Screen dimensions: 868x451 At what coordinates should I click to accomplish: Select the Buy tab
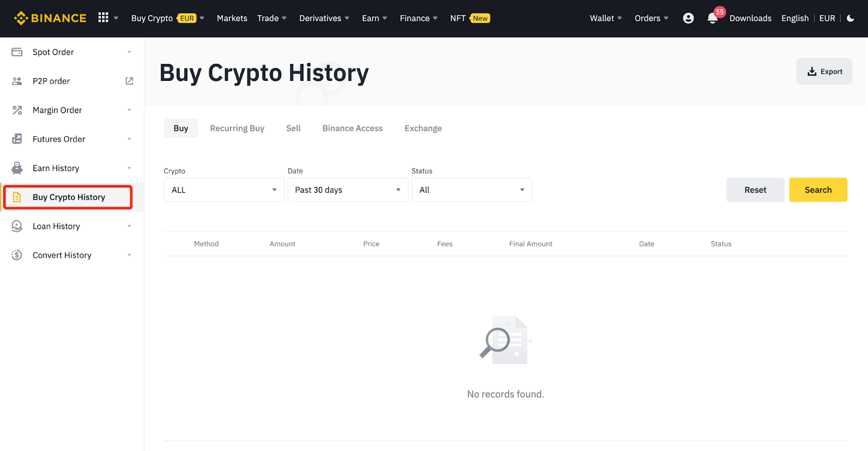click(x=181, y=128)
